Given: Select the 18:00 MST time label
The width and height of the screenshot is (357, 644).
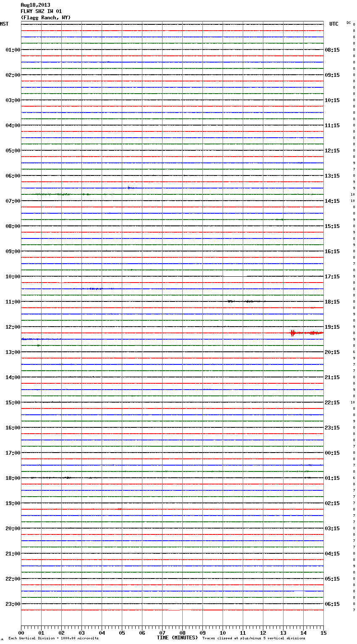Looking at the screenshot, I should point(13,478).
